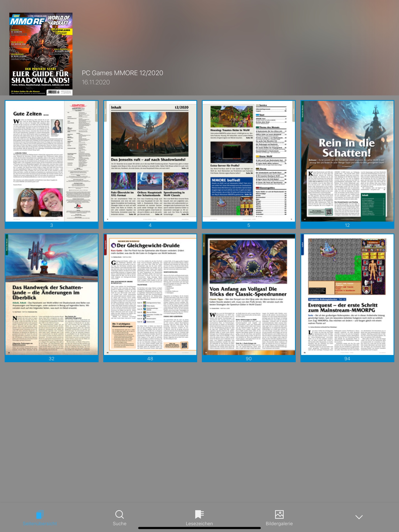
Task: Select the Lesezeichen tab label
Action: 199,524
